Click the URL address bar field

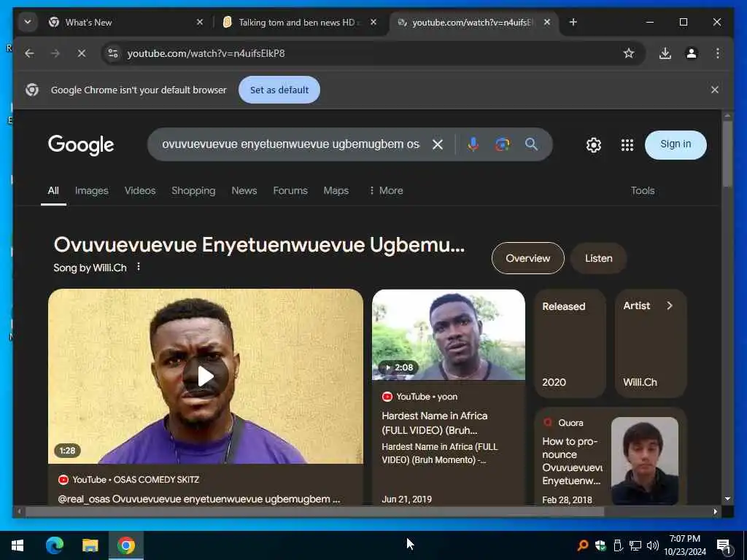pyautogui.click(x=374, y=53)
